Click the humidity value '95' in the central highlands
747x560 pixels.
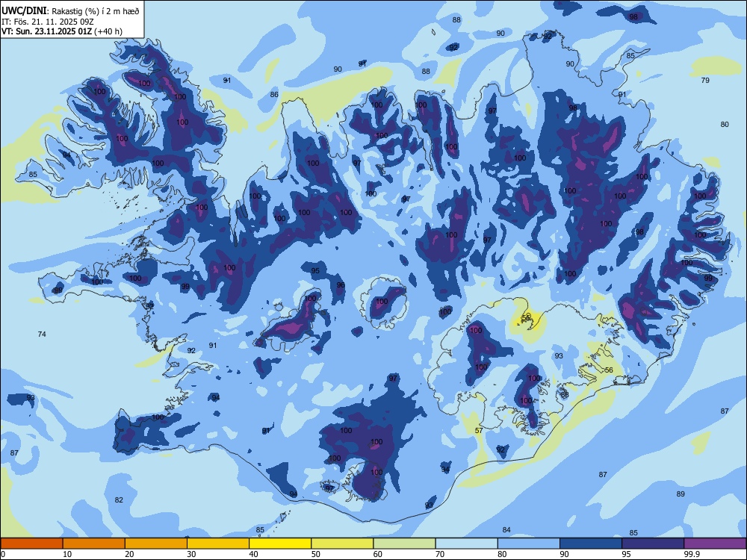point(315,271)
